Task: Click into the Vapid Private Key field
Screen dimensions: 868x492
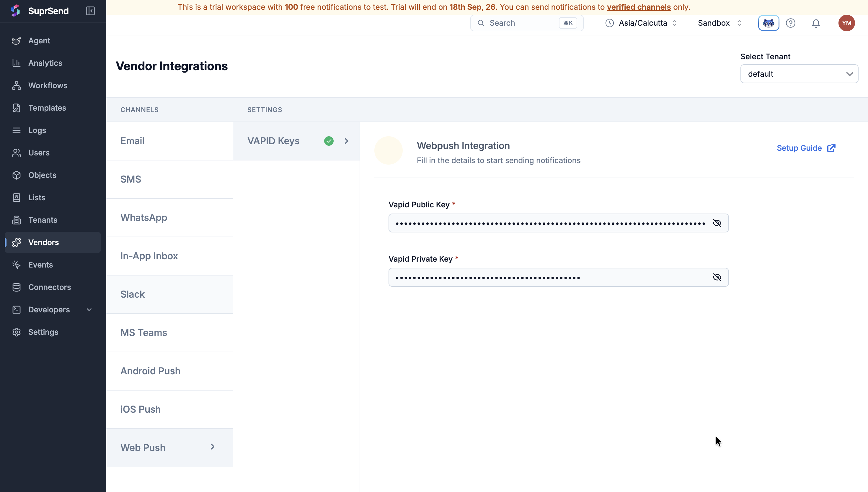Action: [558, 278]
